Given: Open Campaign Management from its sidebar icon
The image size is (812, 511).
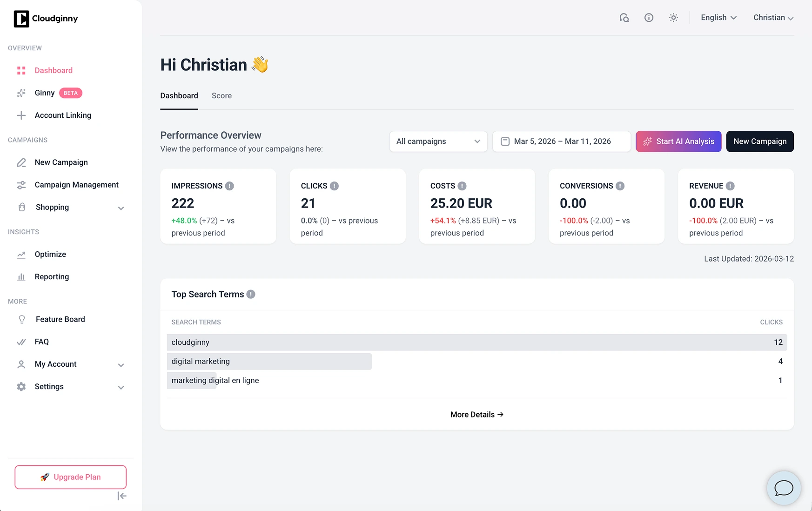Looking at the screenshot, I should (21, 185).
